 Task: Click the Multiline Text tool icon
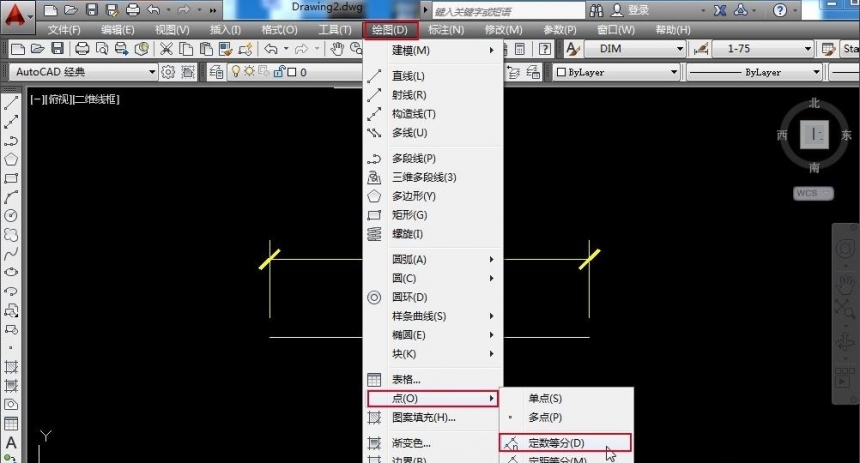pyautogui.click(x=11, y=443)
